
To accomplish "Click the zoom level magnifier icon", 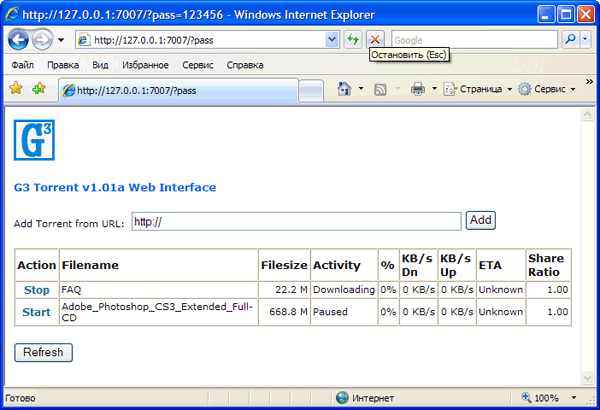I will coord(527,397).
